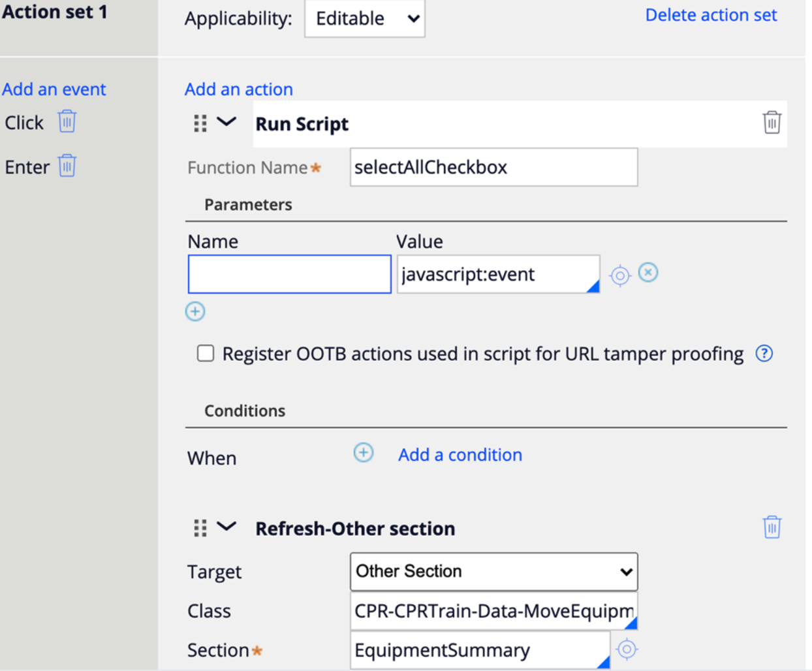Enable Register OOTB actions checkbox

click(x=206, y=354)
